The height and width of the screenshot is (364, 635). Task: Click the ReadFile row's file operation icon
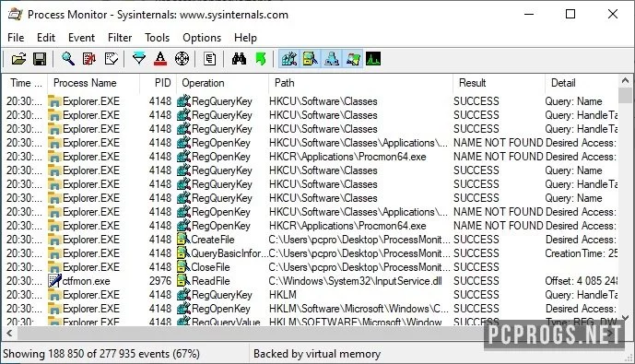183,280
